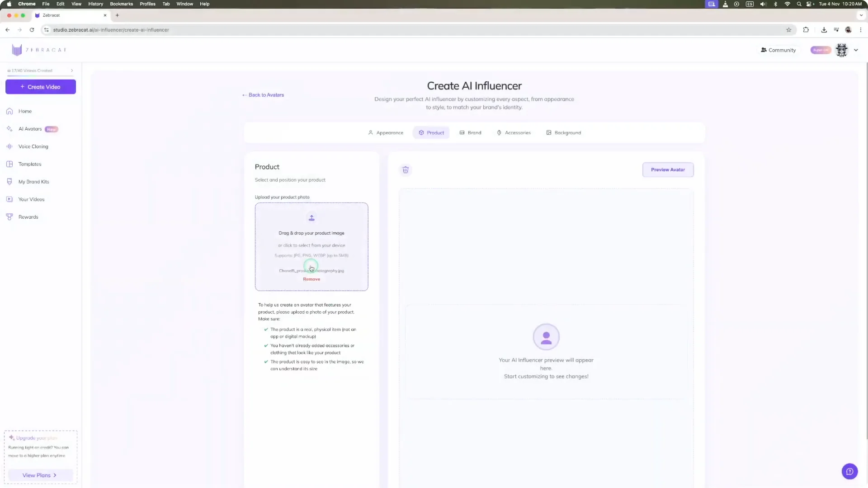Click Back to Avatars
868x488 pixels.
263,95
